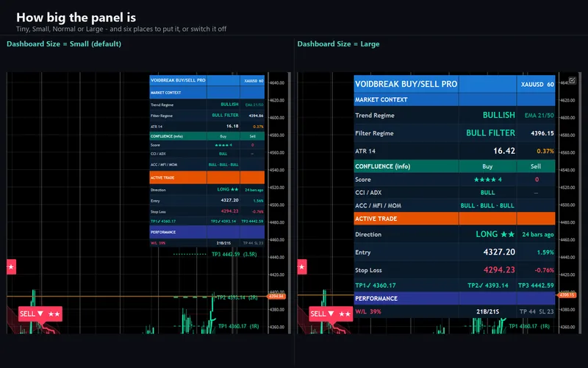Click the 4396.15 filter value in the Large panel

tap(542, 133)
